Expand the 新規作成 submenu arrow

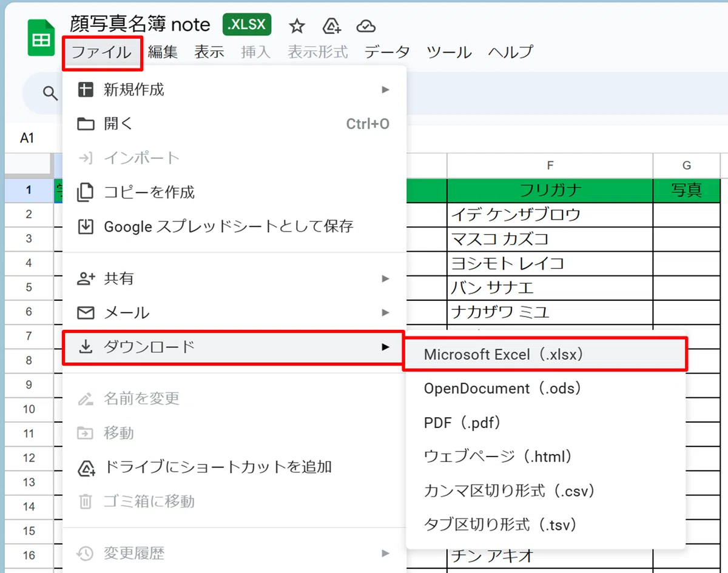[385, 90]
